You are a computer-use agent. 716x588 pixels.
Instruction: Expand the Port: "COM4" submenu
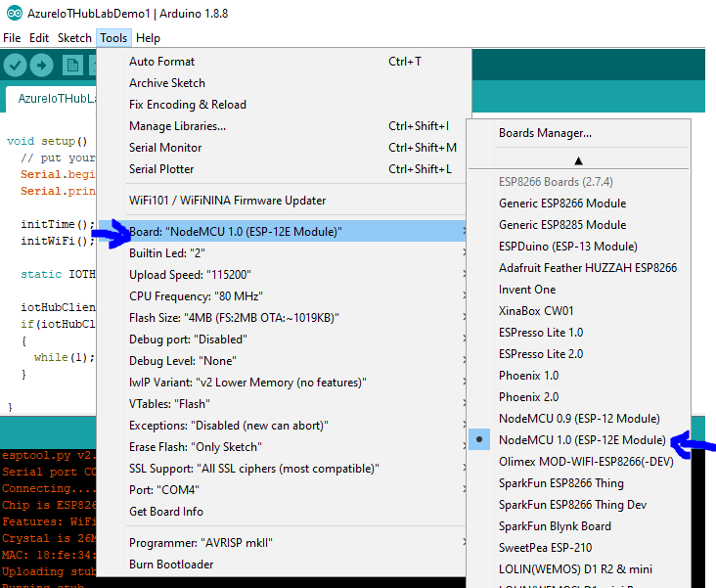(284, 489)
